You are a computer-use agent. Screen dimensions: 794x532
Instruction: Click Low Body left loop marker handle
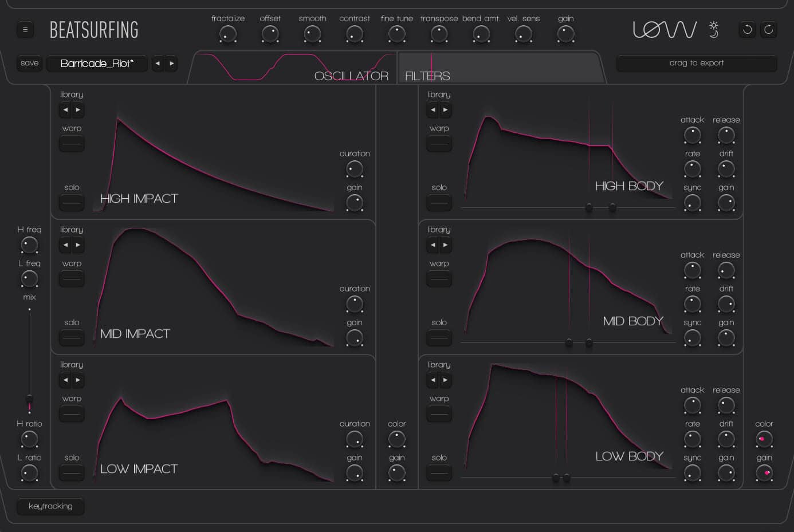[556, 478]
